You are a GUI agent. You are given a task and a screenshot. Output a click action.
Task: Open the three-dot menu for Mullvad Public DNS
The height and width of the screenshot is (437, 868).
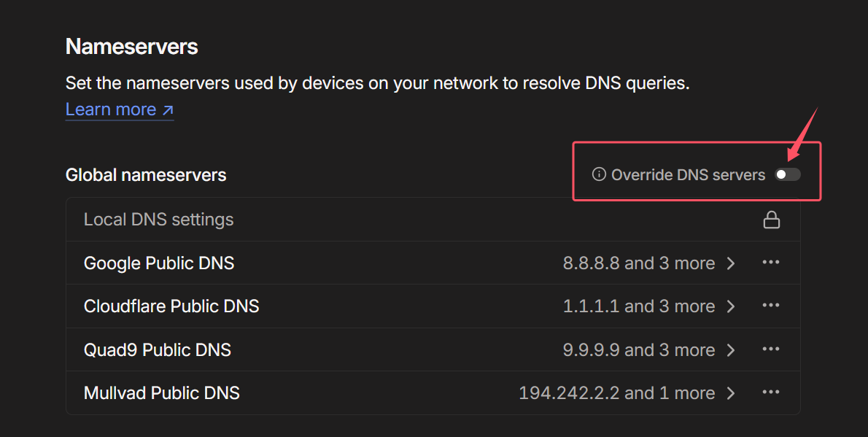[771, 392]
